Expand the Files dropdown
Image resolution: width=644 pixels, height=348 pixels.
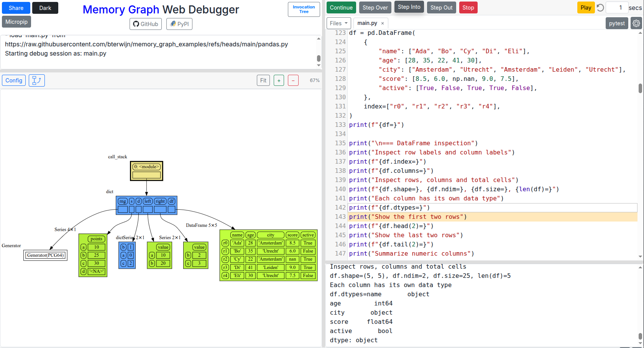(x=338, y=23)
